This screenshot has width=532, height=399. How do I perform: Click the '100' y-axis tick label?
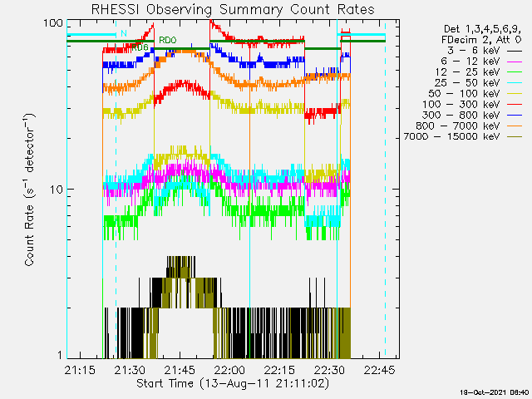coord(53,23)
